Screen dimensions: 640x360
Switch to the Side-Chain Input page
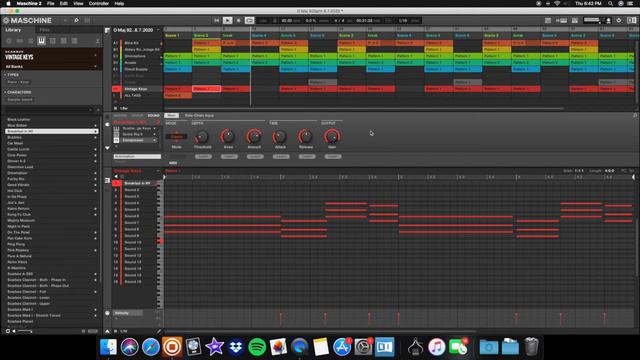[x=199, y=116]
